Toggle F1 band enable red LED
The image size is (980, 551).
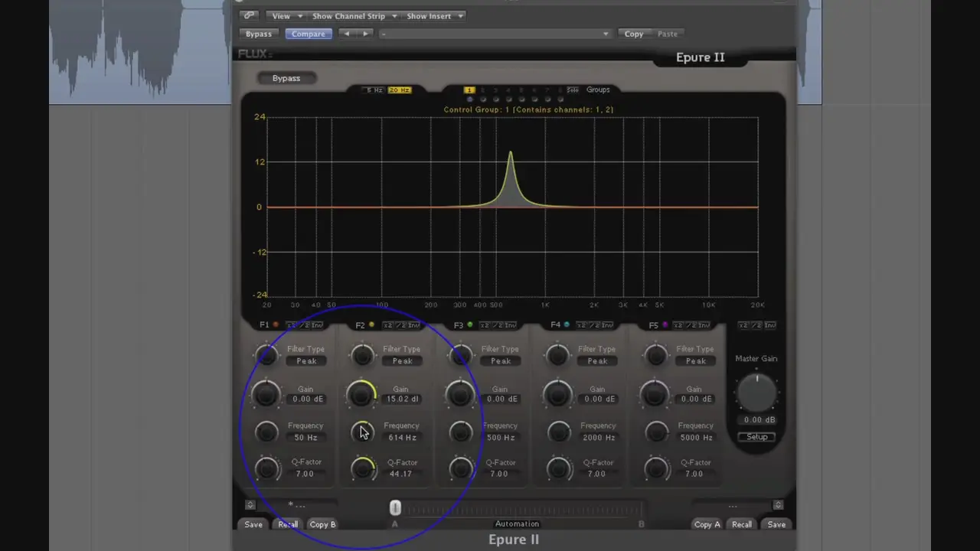276,325
